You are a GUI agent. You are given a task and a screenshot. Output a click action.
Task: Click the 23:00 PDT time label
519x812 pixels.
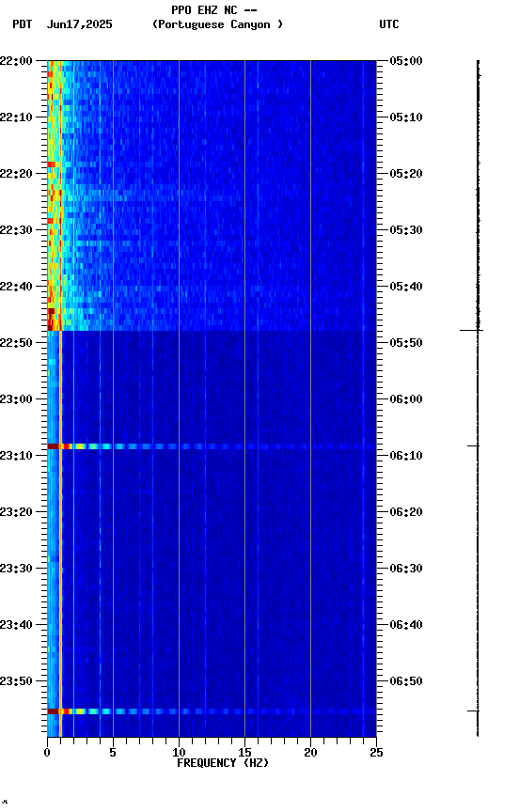pos(16,399)
